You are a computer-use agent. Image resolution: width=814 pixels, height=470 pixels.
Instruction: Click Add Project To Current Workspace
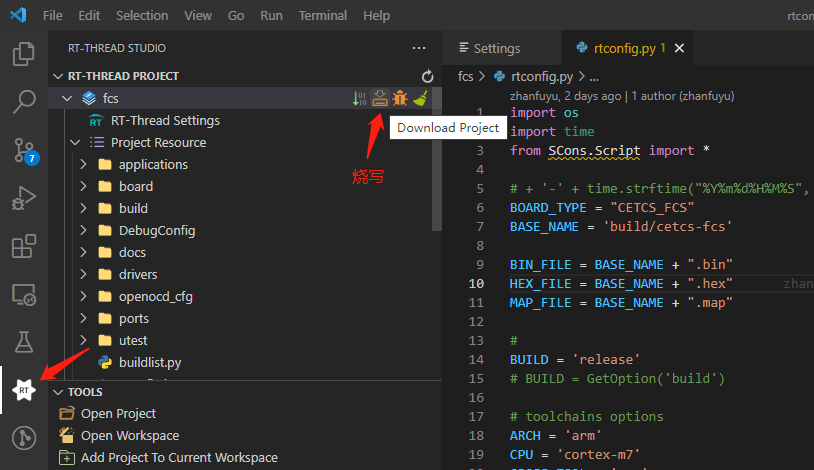(x=179, y=458)
